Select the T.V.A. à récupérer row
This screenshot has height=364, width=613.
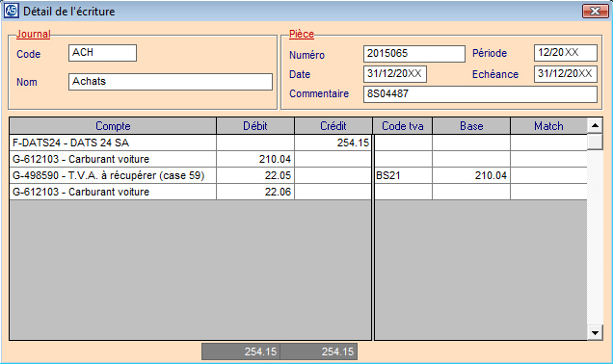click(x=190, y=176)
